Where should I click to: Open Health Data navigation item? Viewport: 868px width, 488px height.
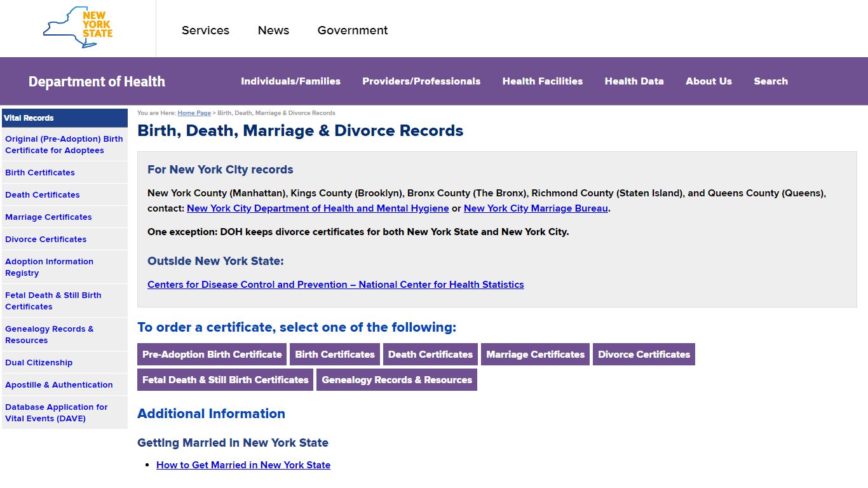point(634,81)
